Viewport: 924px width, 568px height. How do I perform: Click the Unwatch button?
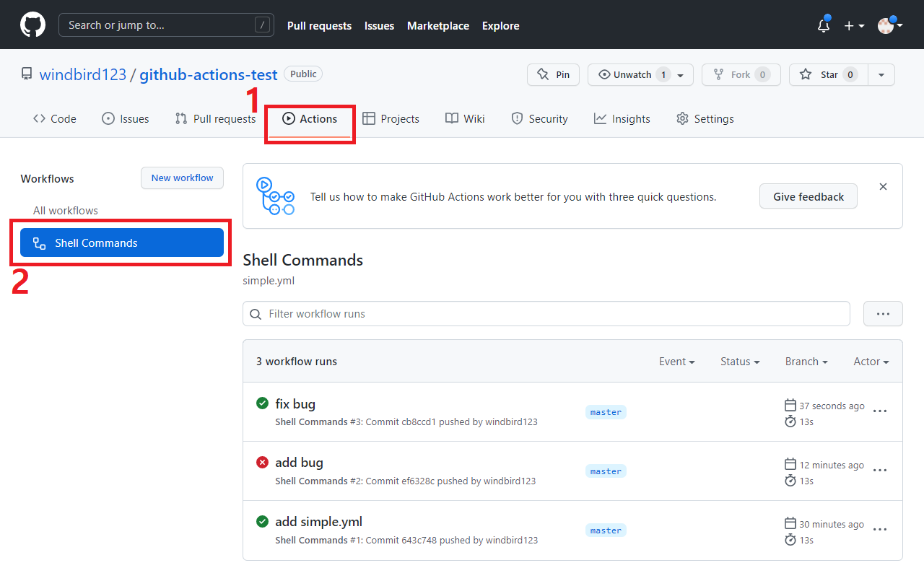(640, 74)
